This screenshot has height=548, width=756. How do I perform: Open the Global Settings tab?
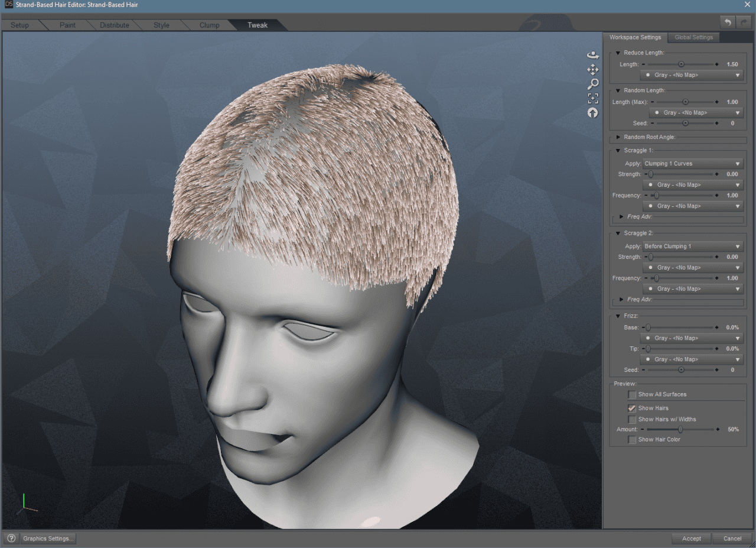(x=693, y=37)
